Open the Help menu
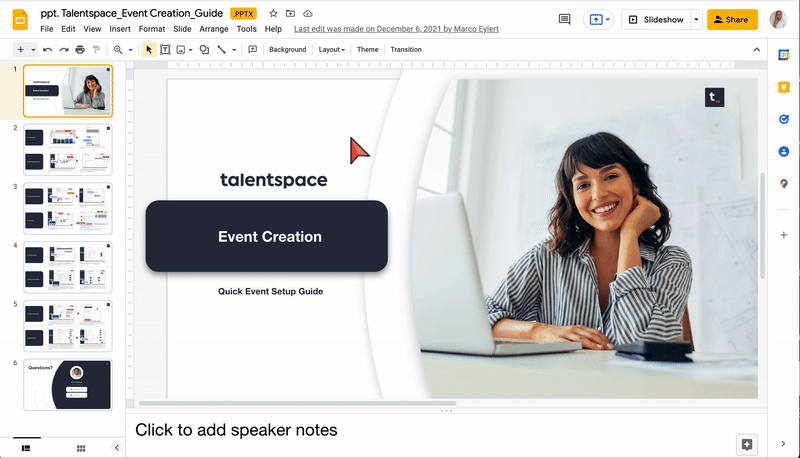Screen dimensions: 800x458 (x=273, y=29)
